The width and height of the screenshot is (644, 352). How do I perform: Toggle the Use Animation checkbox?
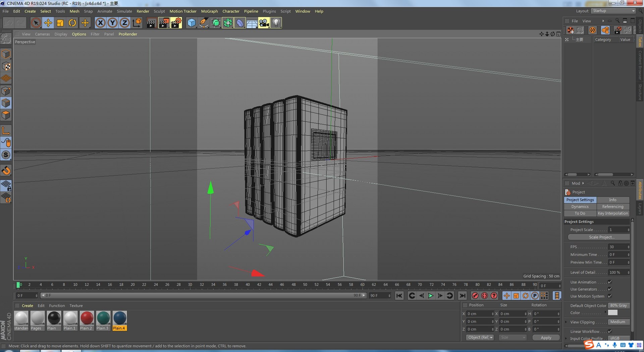[x=610, y=282]
